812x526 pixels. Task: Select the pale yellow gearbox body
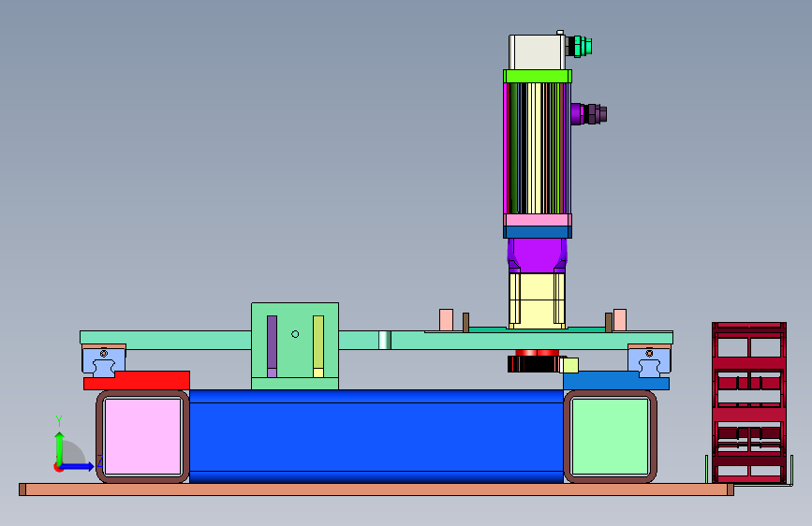tap(538, 300)
